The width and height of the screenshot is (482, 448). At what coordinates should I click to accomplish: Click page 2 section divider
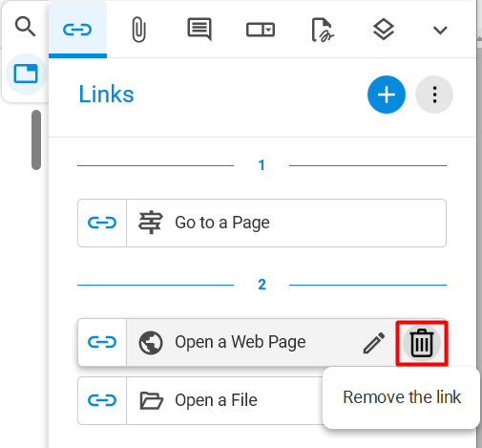pos(262,285)
